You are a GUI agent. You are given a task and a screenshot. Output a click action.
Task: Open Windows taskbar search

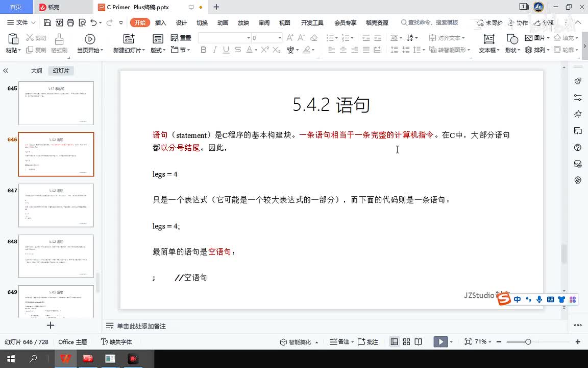pyautogui.click(x=33, y=359)
